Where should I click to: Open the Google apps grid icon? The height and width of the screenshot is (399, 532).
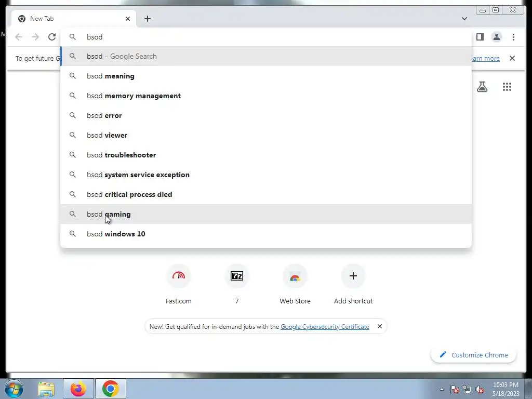point(507,87)
